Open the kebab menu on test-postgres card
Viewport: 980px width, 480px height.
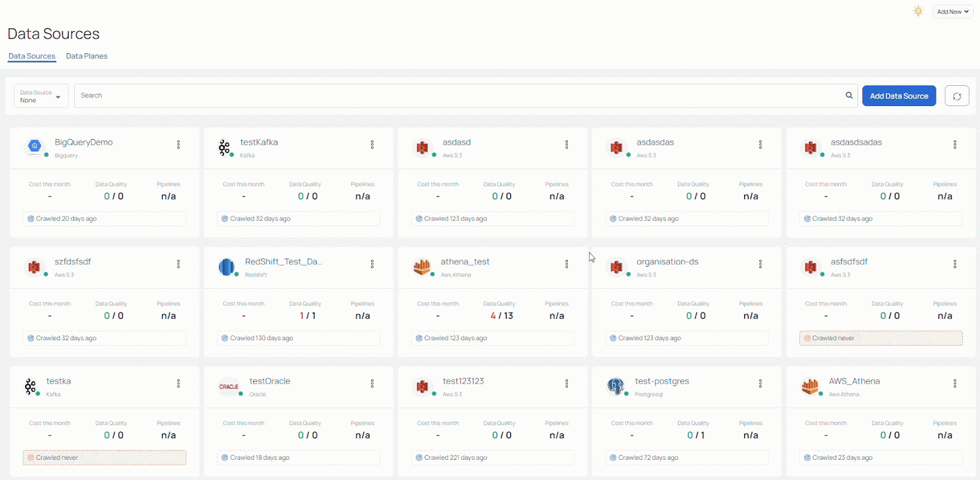click(x=760, y=384)
